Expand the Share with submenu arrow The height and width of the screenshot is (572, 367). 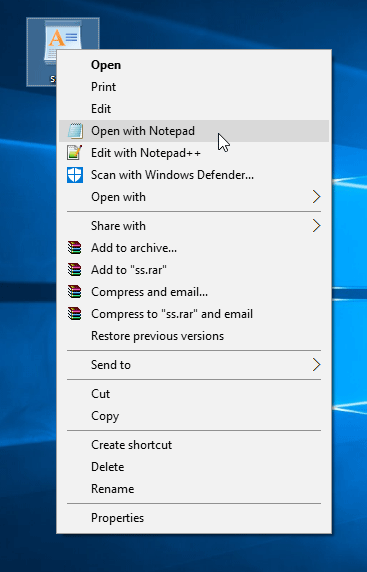316,226
